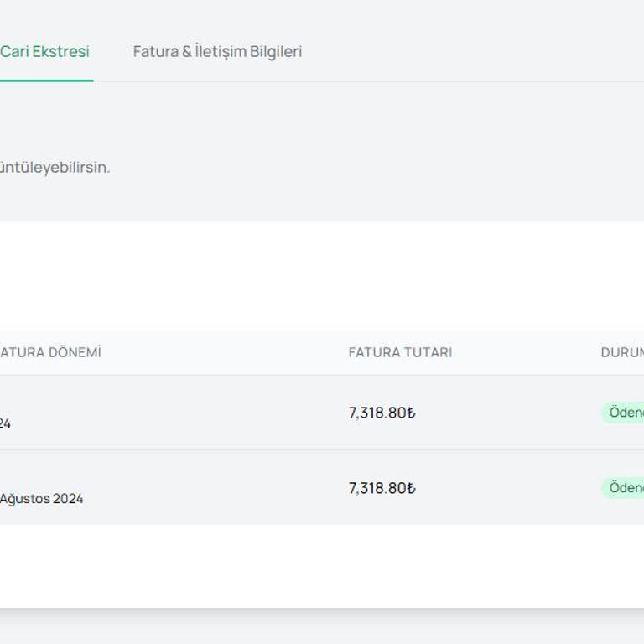Click the first row's period text ending in 24
The width and height of the screenshot is (644, 644).
tap(5, 423)
